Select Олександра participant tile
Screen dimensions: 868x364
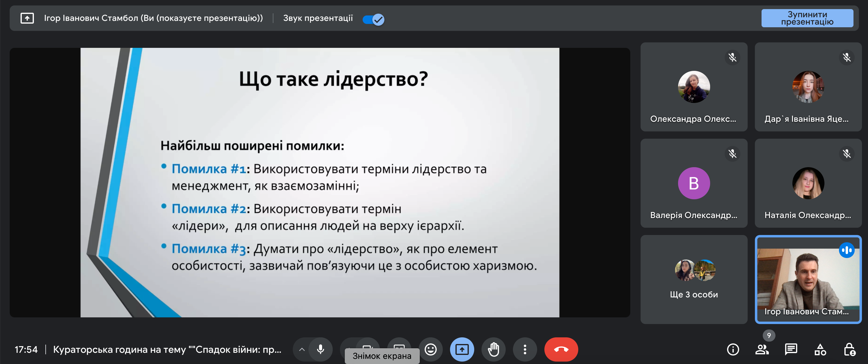pos(694,87)
